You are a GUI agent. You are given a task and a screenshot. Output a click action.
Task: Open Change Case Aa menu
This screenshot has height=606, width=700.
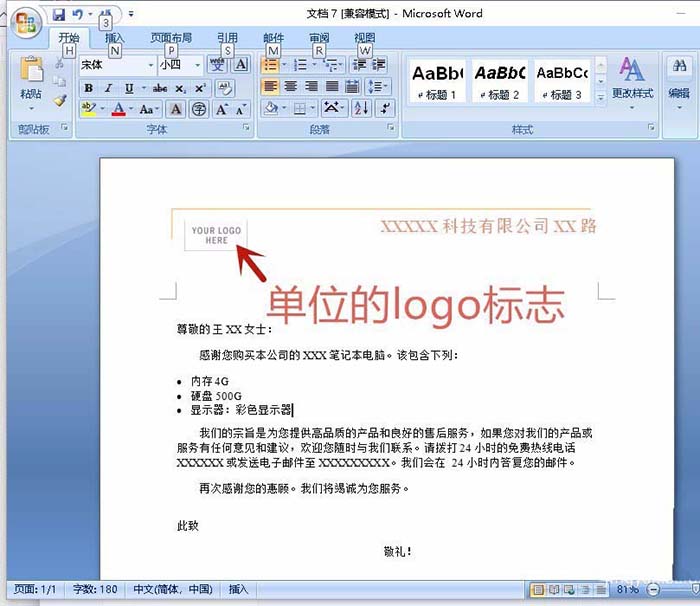click(x=147, y=109)
